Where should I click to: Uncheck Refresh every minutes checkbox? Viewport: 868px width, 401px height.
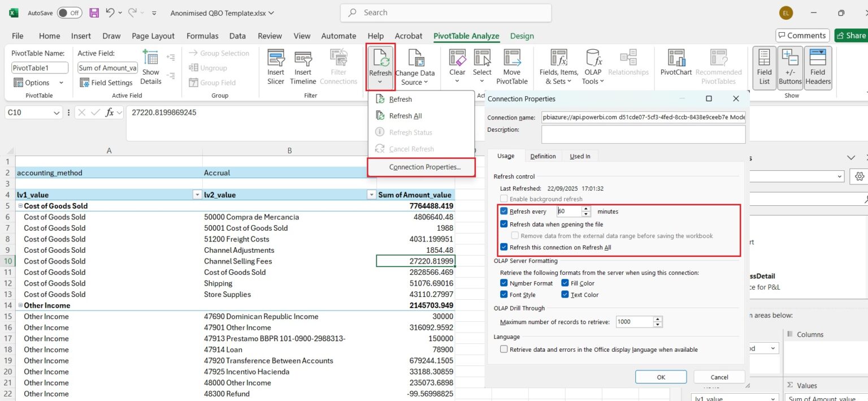(x=505, y=211)
